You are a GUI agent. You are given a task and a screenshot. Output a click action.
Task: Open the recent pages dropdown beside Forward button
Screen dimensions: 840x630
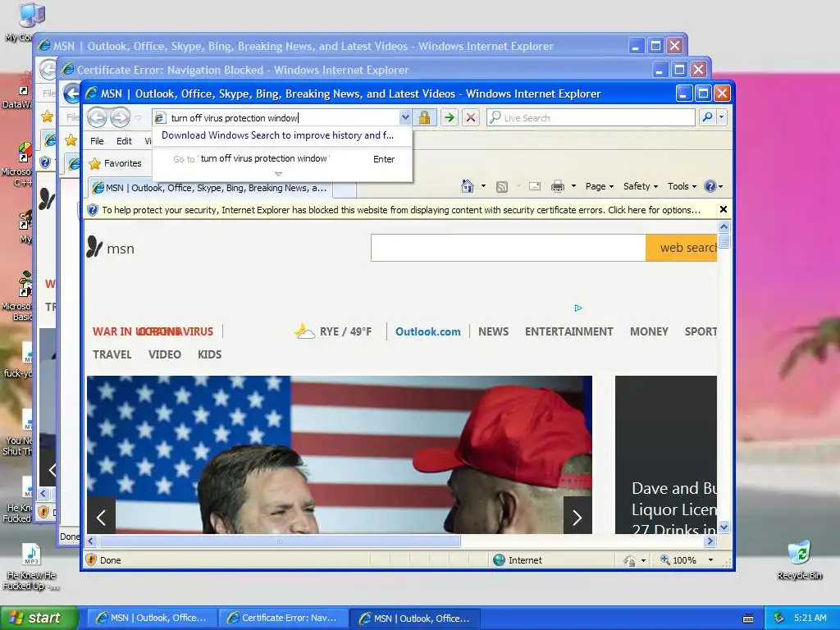click(x=138, y=118)
